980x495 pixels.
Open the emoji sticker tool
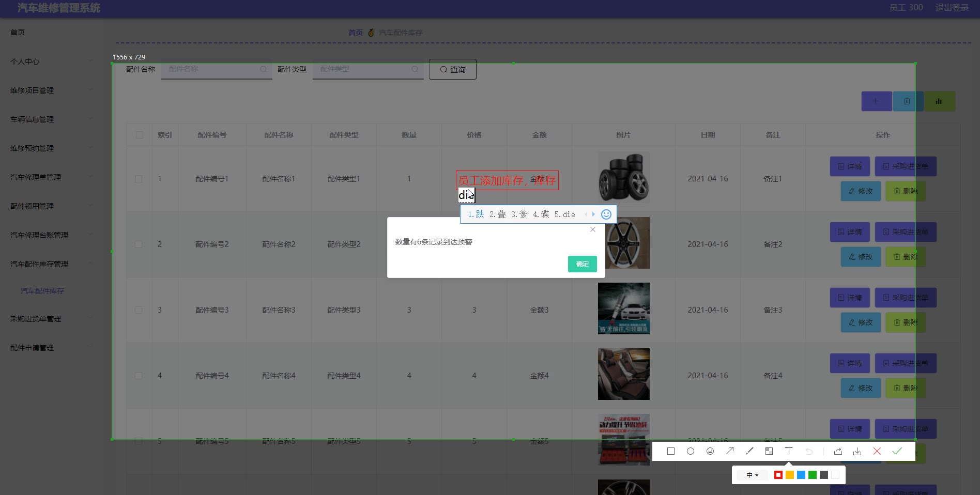710,451
